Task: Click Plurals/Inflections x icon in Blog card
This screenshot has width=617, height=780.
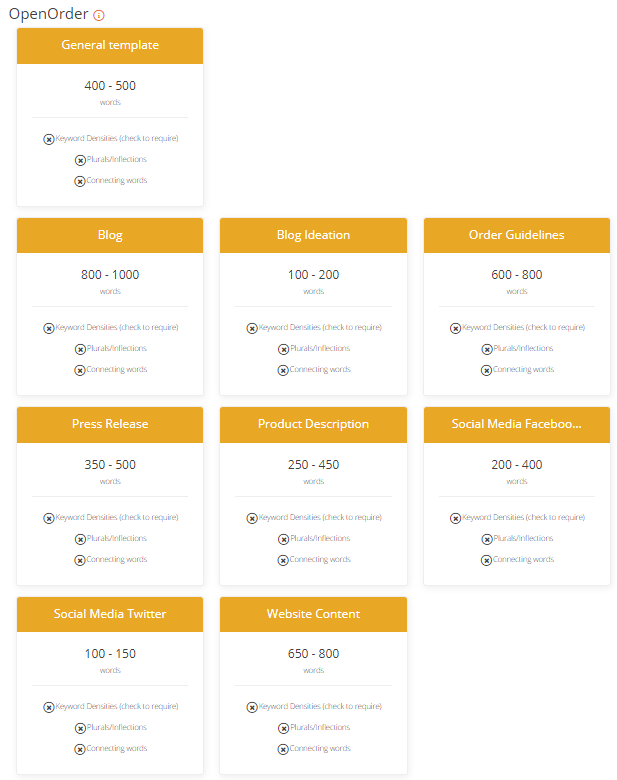Action: 80,349
